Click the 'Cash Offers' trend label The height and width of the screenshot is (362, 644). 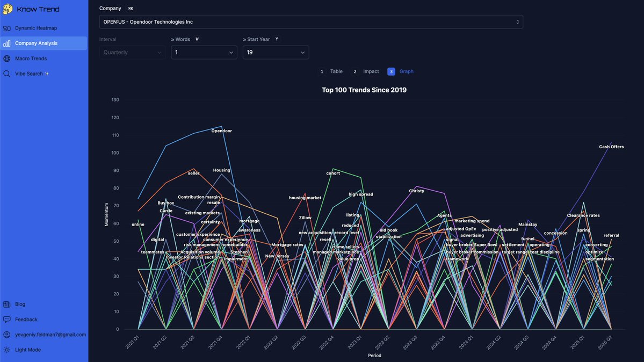click(611, 147)
